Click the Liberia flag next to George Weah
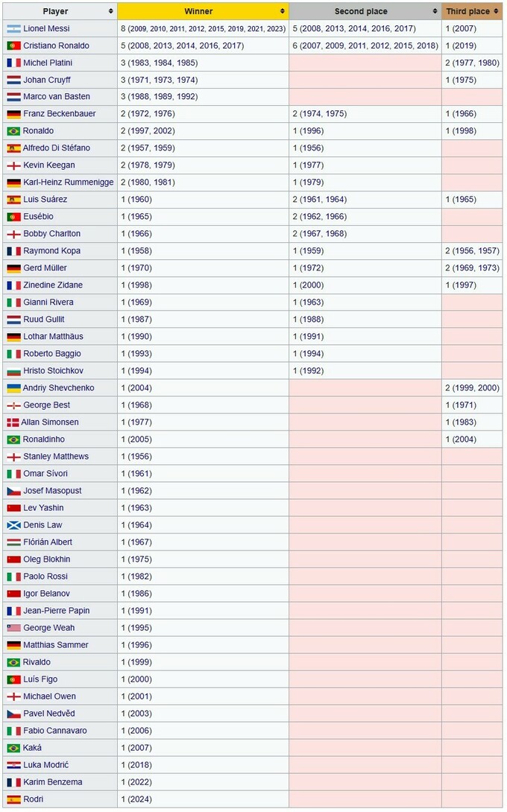Viewport: 507px width, 812px height. coord(13,628)
